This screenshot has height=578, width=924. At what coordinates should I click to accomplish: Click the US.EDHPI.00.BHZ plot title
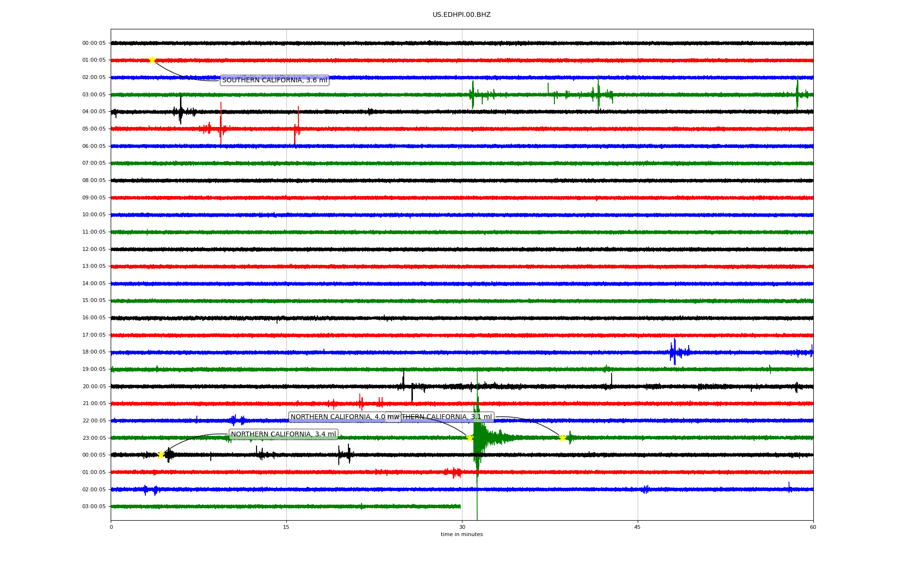tap(462, 15)
